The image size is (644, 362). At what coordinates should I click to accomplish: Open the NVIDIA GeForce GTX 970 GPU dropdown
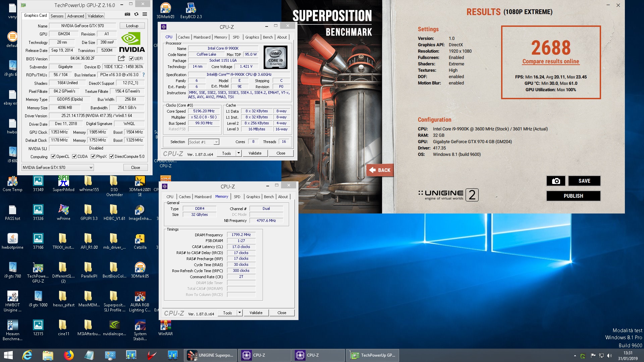tap(57, 168)
